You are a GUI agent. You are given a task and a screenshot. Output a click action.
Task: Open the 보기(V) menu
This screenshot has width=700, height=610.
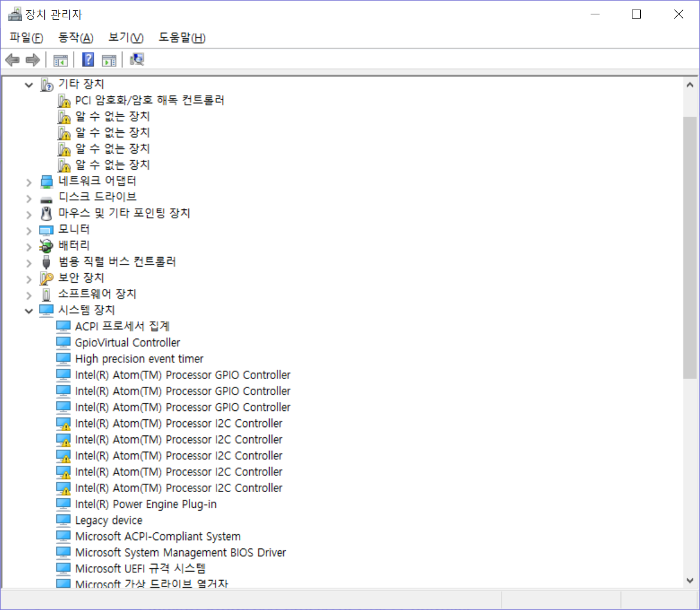coord(126,38)
